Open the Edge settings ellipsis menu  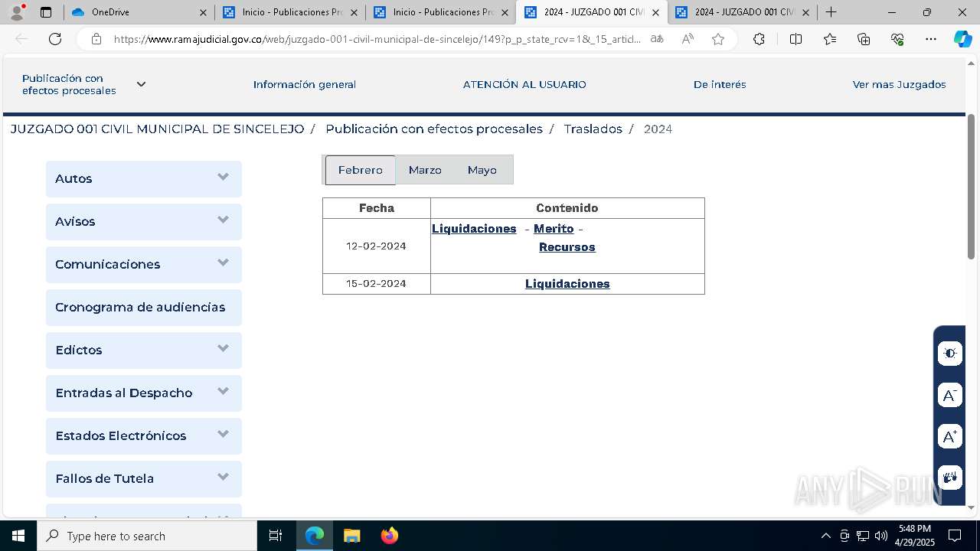[931, 39]
